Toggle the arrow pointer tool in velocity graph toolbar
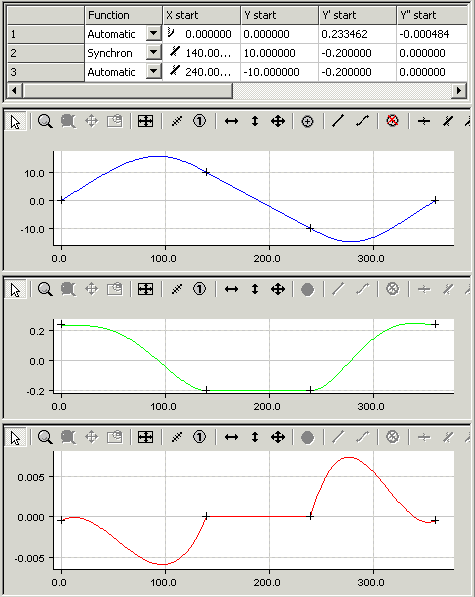Image resolution: width=475 pixels, height=597 pixels. 15,290
